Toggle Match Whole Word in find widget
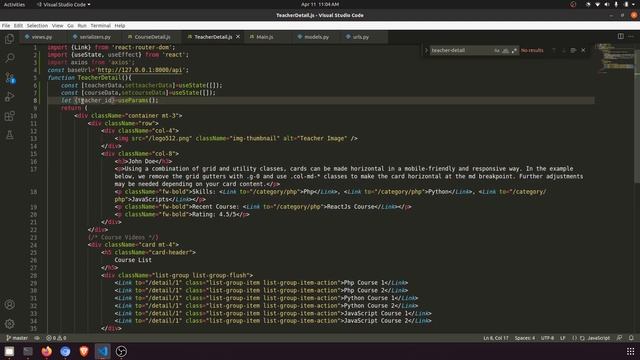Screen dimensions: 640x360 pyautogui.click(x=505, y=50)
